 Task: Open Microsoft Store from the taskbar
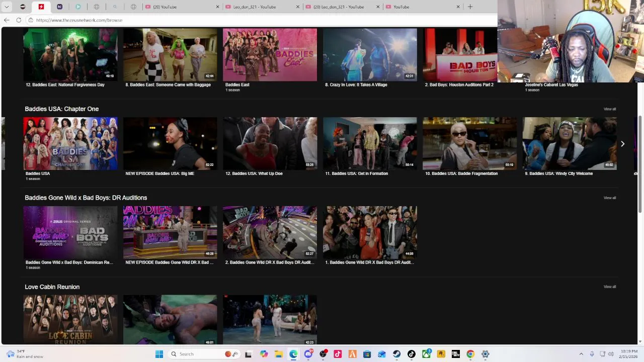367,354
